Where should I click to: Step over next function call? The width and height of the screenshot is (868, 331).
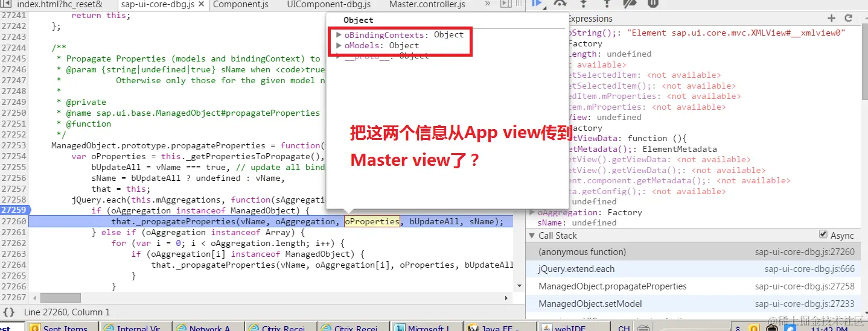click(x=560, y=3)
